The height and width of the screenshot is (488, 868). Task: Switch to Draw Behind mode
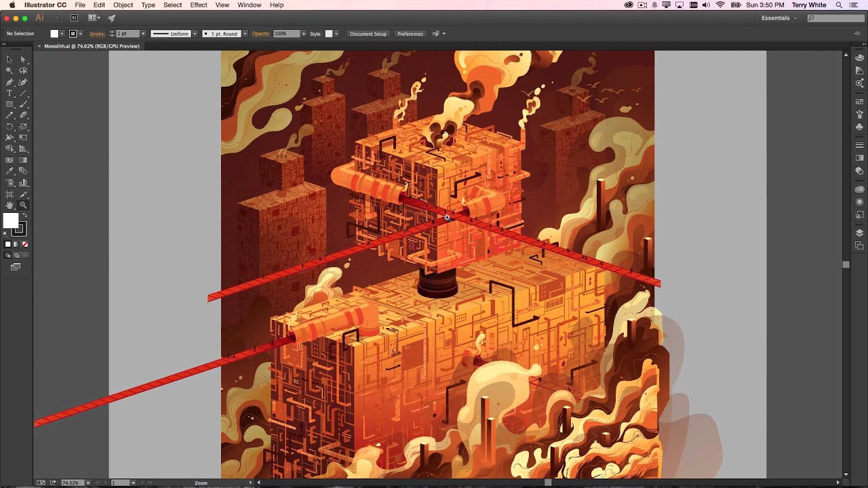point(16,256)
